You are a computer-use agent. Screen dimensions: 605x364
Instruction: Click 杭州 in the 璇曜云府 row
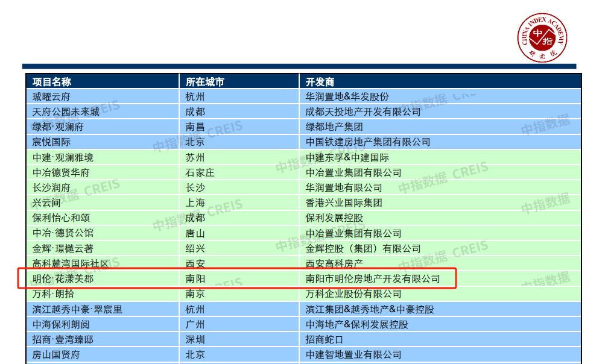coord(195,97)
